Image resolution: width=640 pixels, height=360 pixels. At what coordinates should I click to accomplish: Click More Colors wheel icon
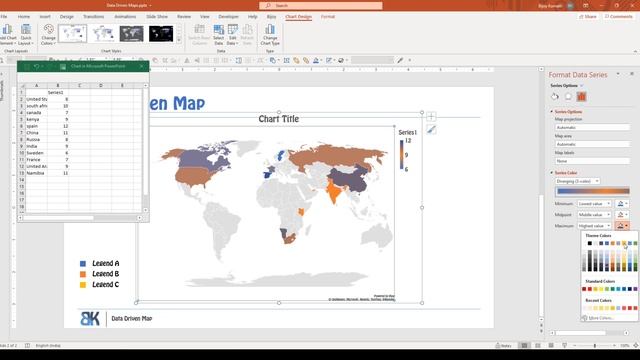coord(584,318)
